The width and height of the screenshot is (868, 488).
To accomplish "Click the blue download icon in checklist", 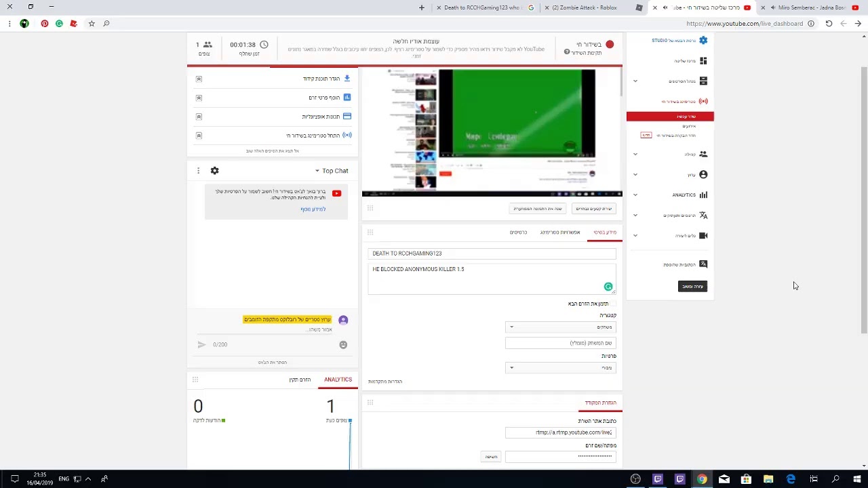I will [x=347, y=79].
